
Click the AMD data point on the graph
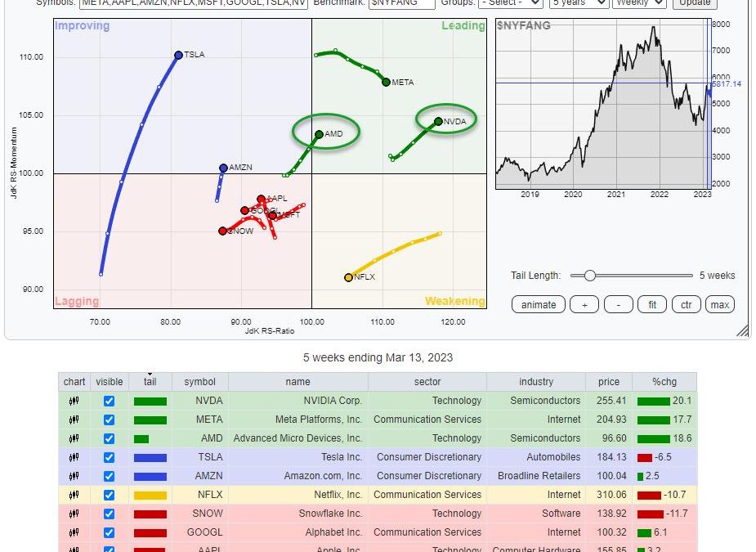point(320,134)
